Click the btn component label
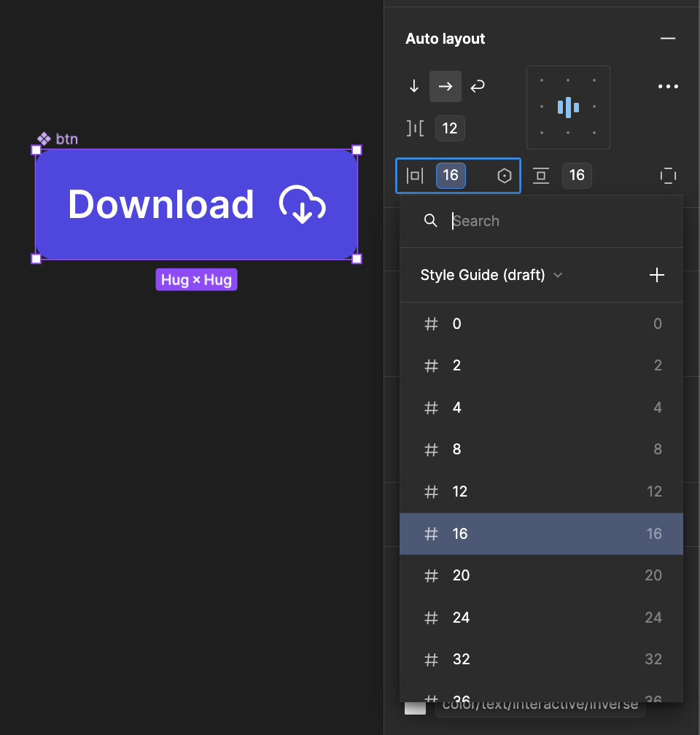Image resolution: width=700 pixels, height=735 pixels. (58, 139)
